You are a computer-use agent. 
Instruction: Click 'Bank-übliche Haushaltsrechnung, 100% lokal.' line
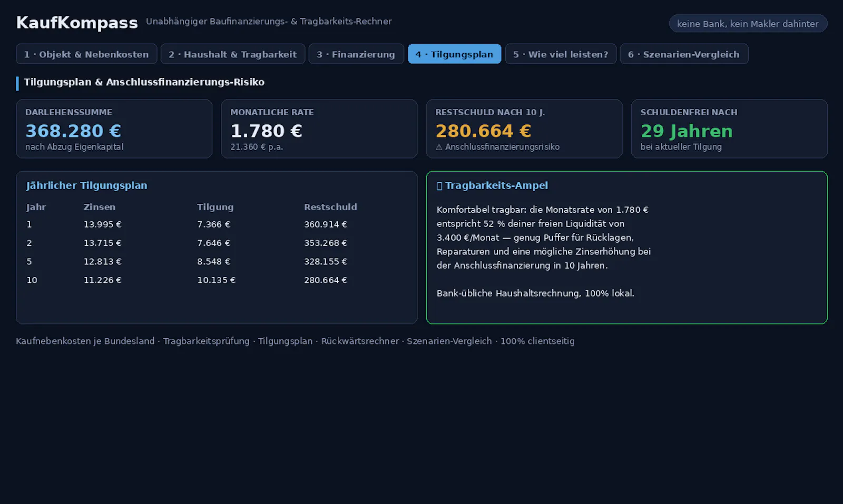click(535, 293)
